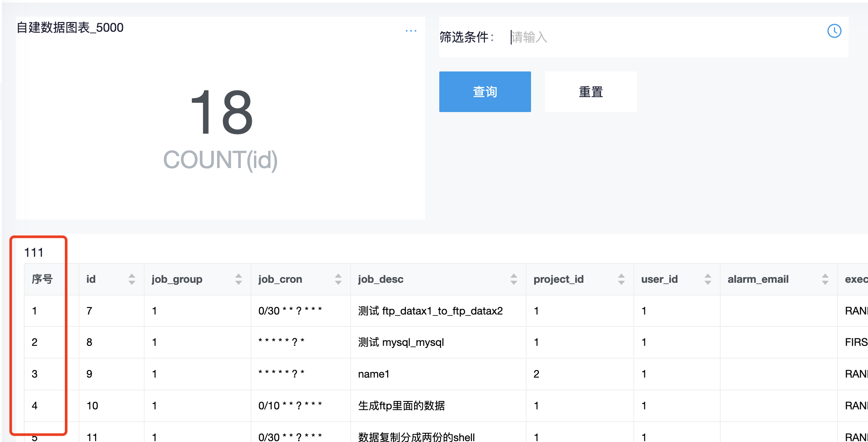Sort table by user_id column

tap(708, 279)
